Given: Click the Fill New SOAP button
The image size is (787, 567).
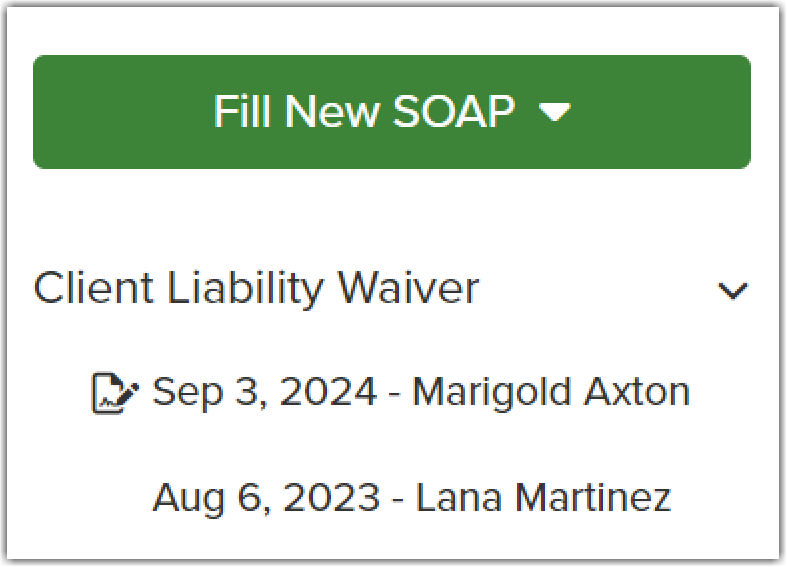Looking at the screenshot, I should click(x=392, y=112).
